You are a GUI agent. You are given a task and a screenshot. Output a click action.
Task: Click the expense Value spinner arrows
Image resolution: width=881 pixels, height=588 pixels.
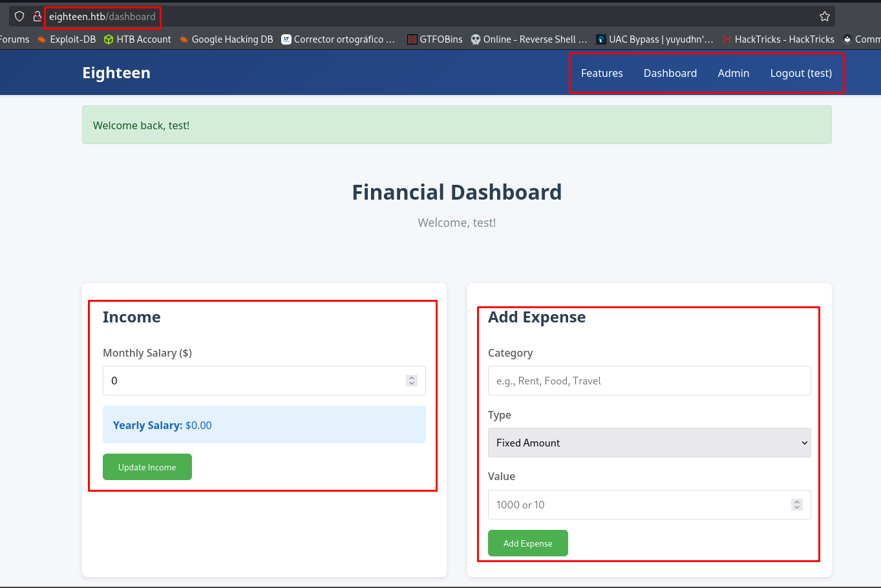[x=797, y=505]
